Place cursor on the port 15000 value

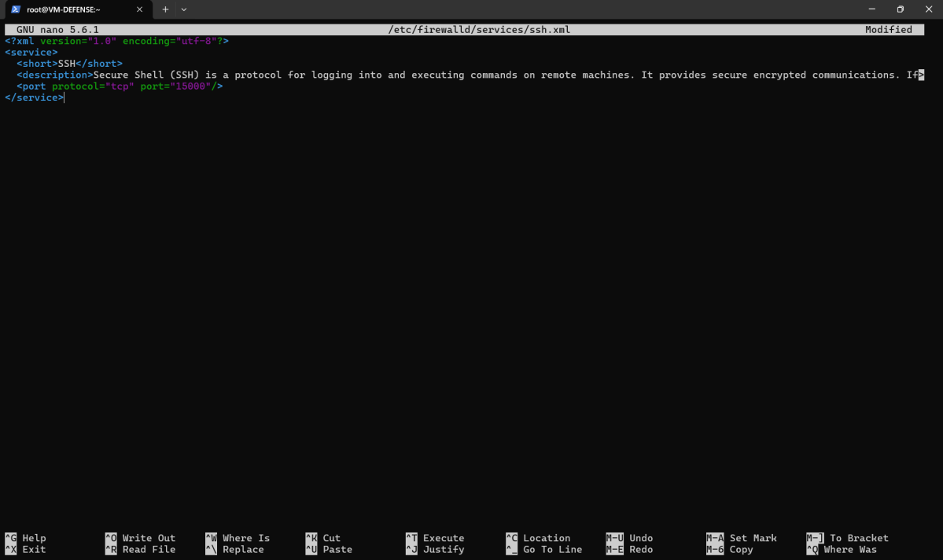pos(191,86)
